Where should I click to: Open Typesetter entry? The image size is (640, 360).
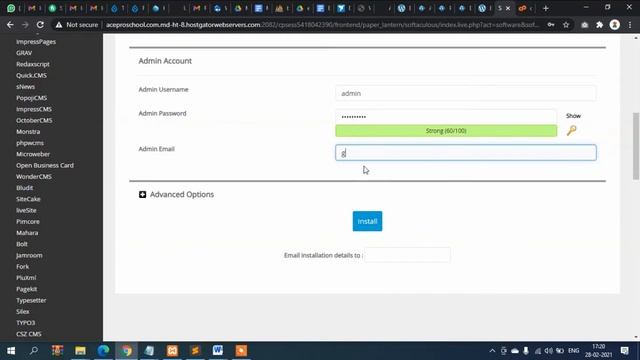[31, 300]
